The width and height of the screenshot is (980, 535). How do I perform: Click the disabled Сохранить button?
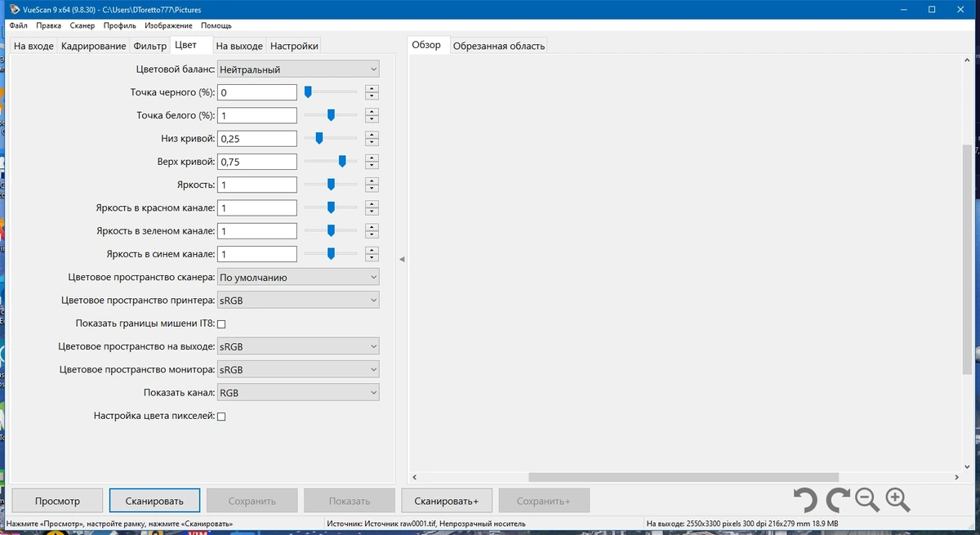[252, 501]
